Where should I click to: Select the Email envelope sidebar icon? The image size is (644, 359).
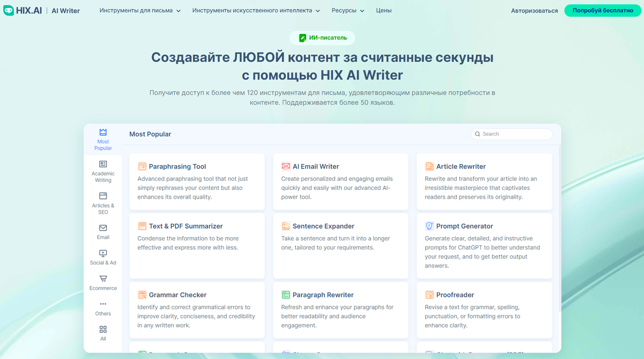[103, 228]
